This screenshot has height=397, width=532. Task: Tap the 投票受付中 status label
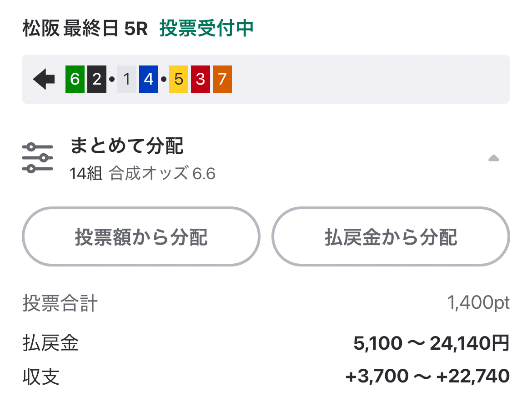click(207, 28)
